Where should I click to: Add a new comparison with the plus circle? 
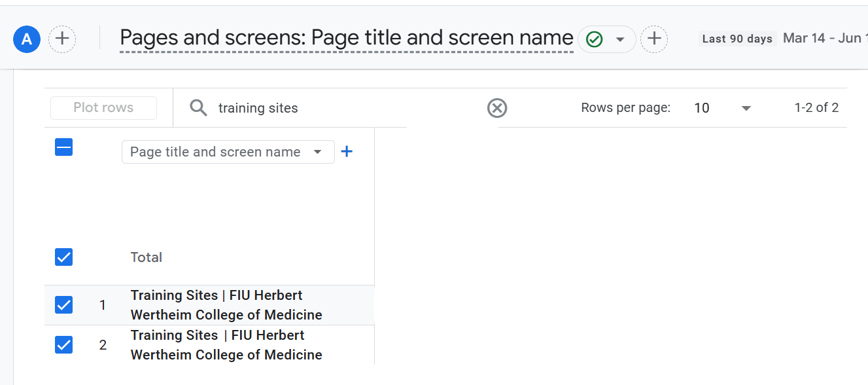62,39
